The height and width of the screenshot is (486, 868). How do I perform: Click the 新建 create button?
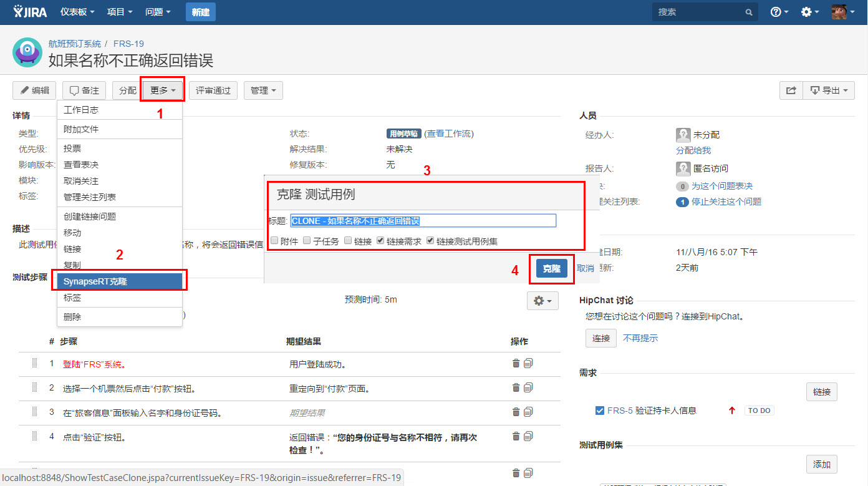[201, 12]
